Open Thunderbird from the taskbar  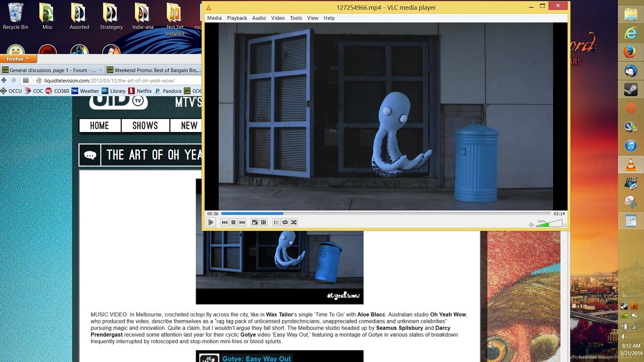631,71
